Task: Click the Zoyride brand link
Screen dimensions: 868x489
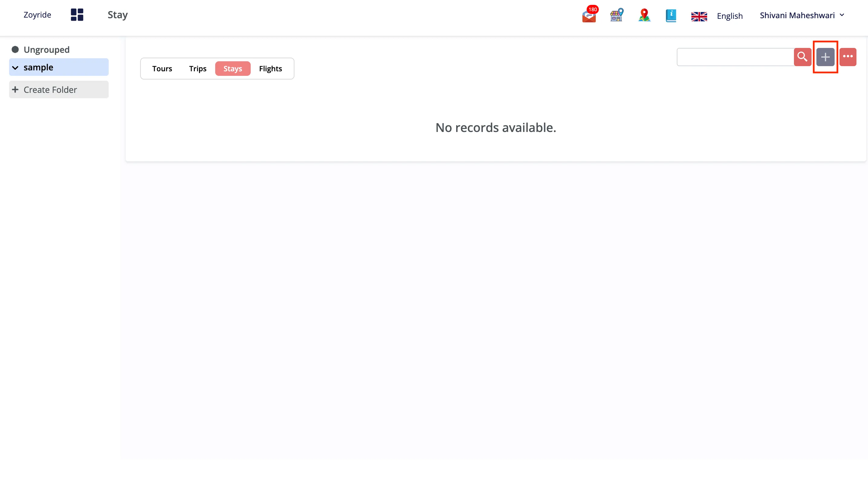Action: (37, 15)
